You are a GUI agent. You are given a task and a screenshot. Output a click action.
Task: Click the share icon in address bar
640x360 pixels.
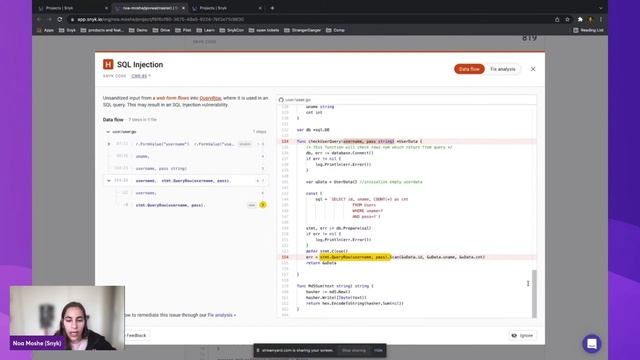coord(557,19)
